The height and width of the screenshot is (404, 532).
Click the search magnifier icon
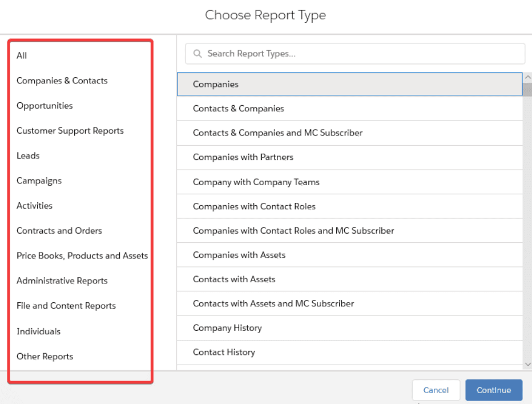click(x=198, y=54)
